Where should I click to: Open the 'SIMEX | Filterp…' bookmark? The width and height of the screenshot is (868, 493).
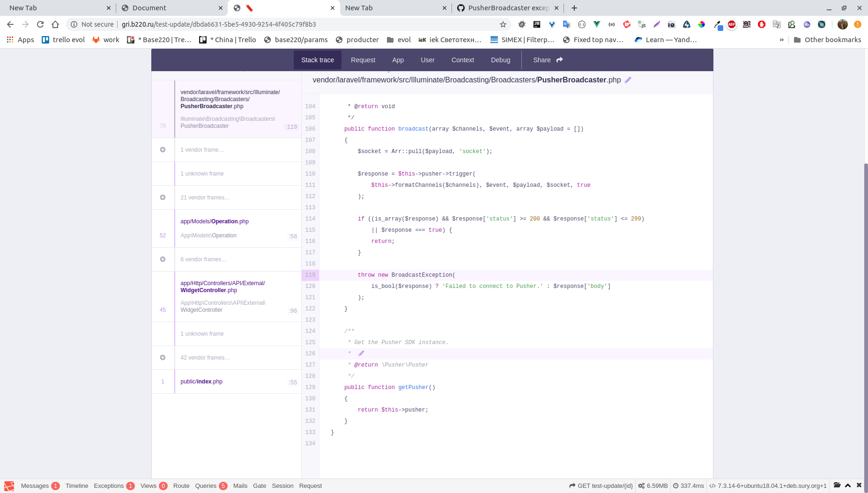point(522,40)
